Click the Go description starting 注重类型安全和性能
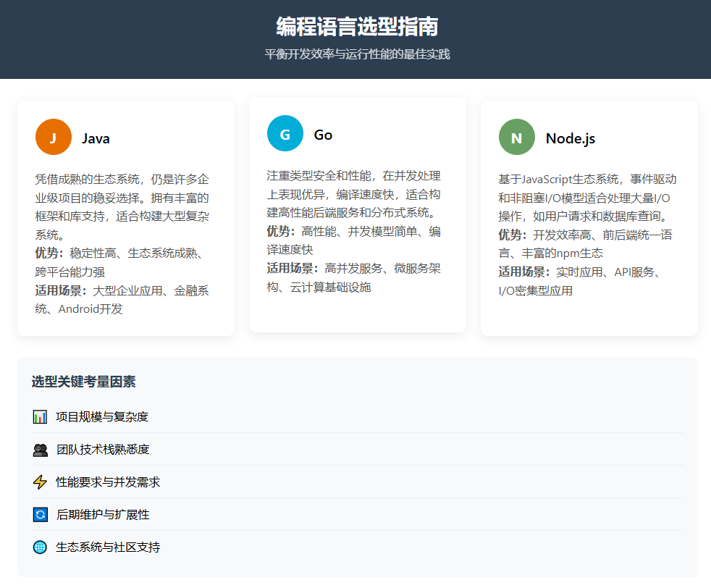The width and height of the screenshot is (711, 588). tap(353, 194)
